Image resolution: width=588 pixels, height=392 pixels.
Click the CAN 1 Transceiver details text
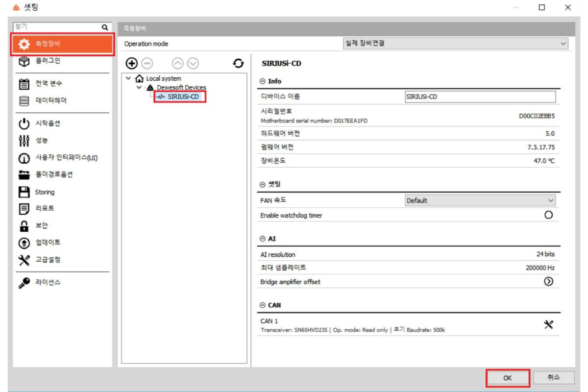pyautogui.click(x=353, y=330)
